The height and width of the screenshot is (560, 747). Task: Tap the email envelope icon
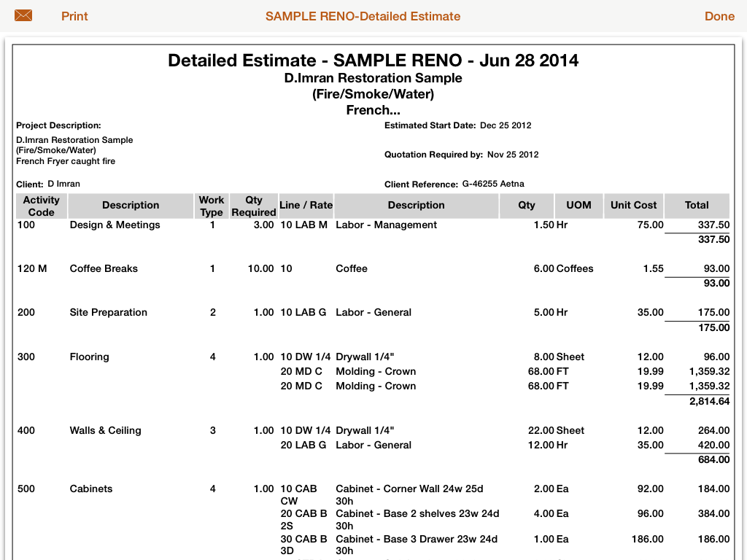click(x=23, y=15)
